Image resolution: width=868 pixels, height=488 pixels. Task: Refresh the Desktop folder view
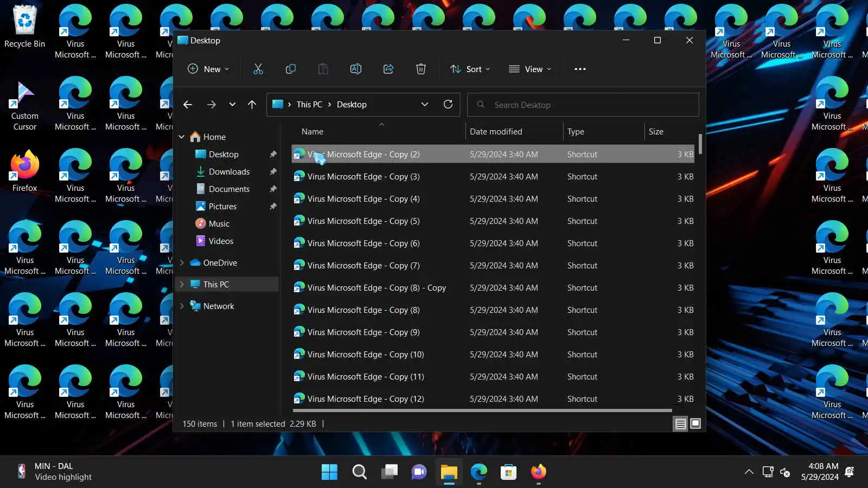point(448,104)
